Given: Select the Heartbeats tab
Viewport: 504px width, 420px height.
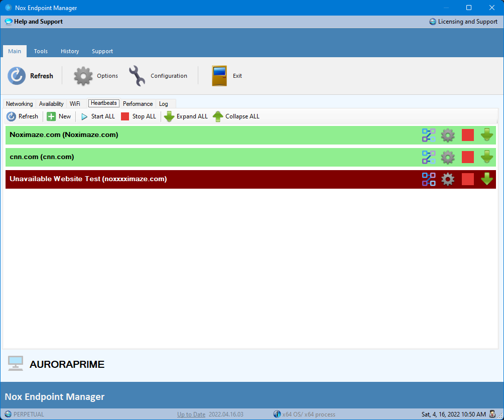Looking at the screenshot, I should (x=104, y=103).
